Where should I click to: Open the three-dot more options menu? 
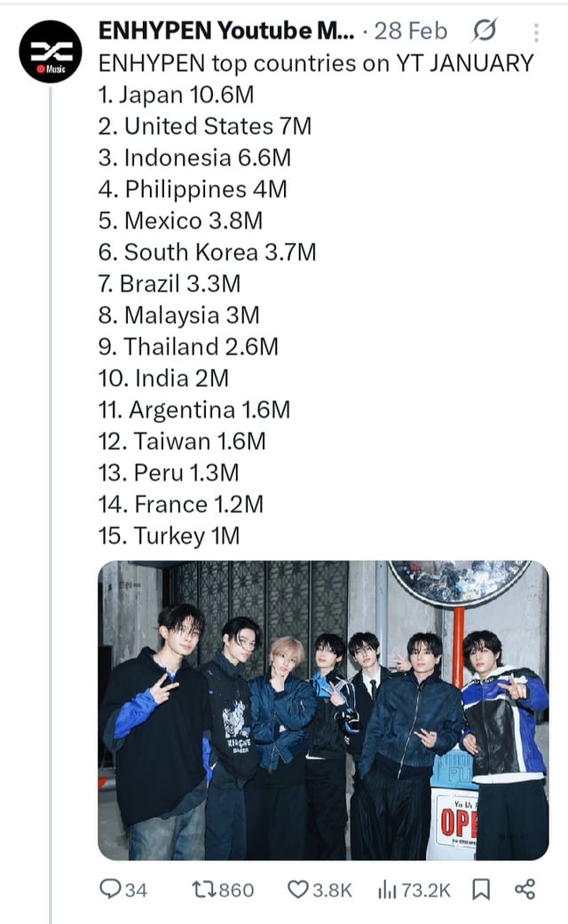point(536,33)
